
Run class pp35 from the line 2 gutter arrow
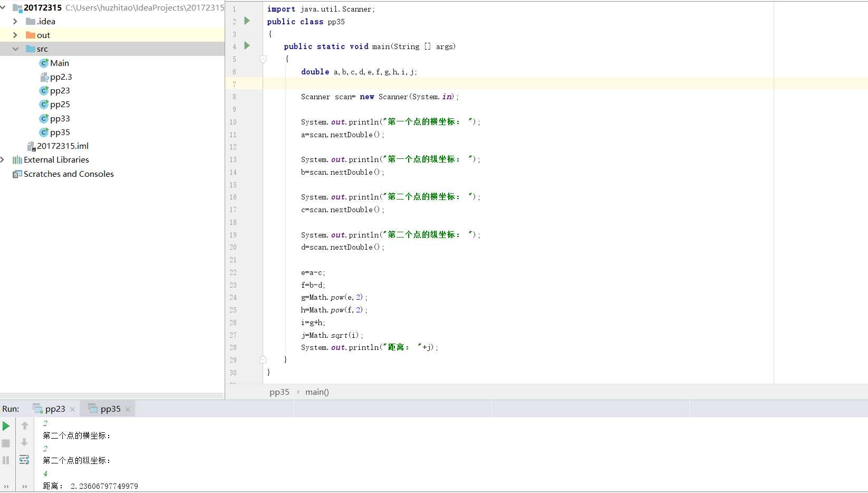click(247, 21)
